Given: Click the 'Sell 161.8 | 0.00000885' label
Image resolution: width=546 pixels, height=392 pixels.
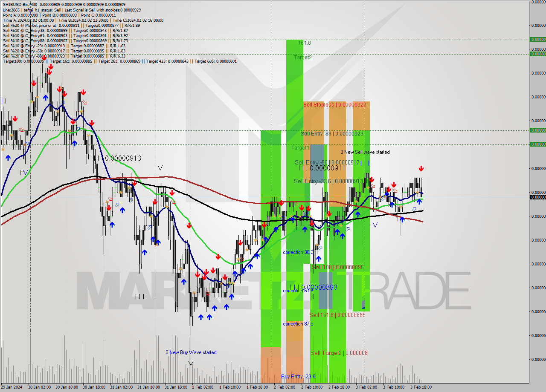Looking at the screenshot, I should point(337,315).
